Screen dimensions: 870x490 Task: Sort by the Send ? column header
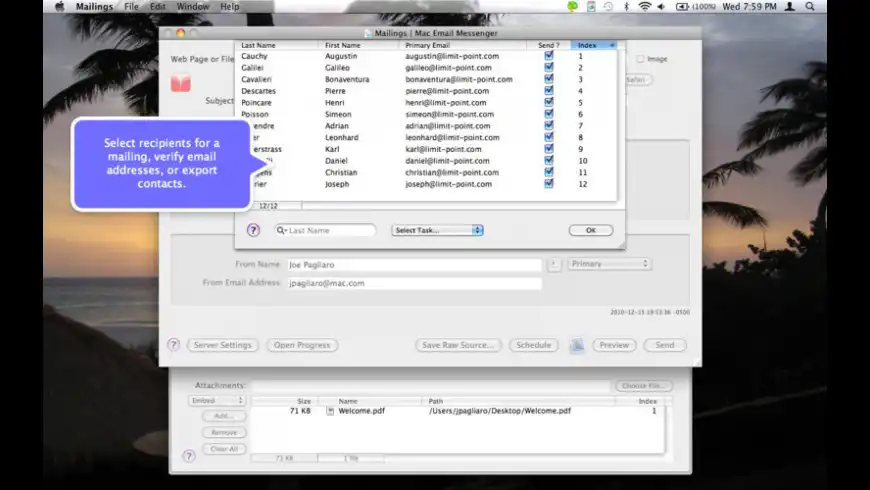549,45
